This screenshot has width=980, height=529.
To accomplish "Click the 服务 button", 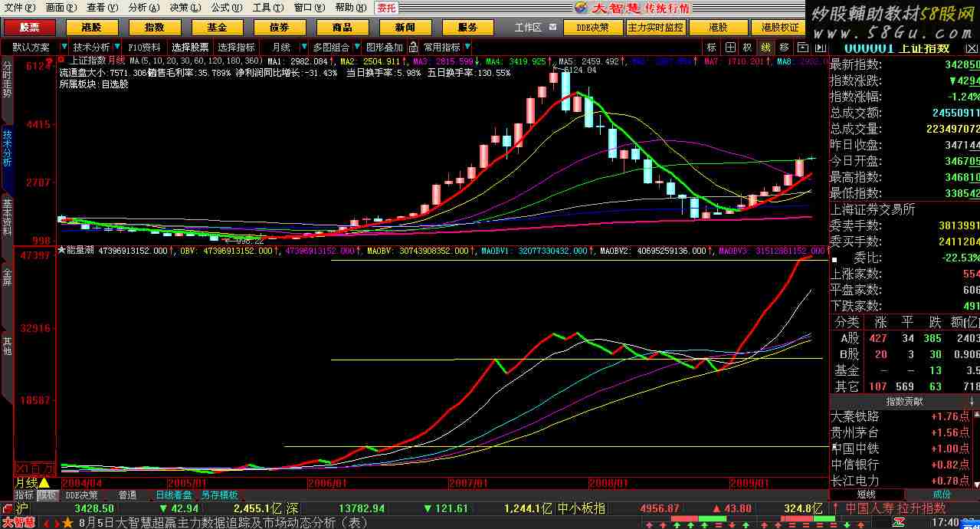I will click(467, 28).
